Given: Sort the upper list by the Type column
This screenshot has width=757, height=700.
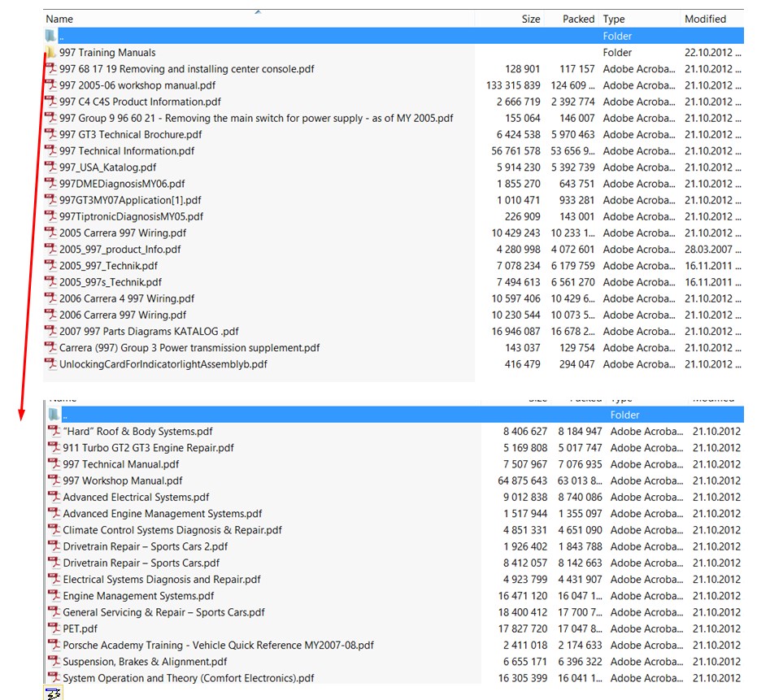Looking at the screenshot, I should click(x=614, y=19).
